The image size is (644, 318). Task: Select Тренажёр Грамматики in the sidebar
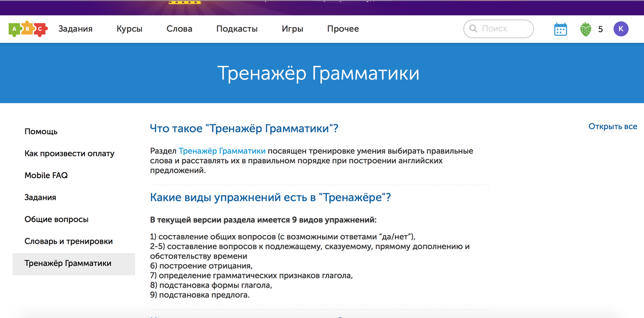[x=74, y=264]
